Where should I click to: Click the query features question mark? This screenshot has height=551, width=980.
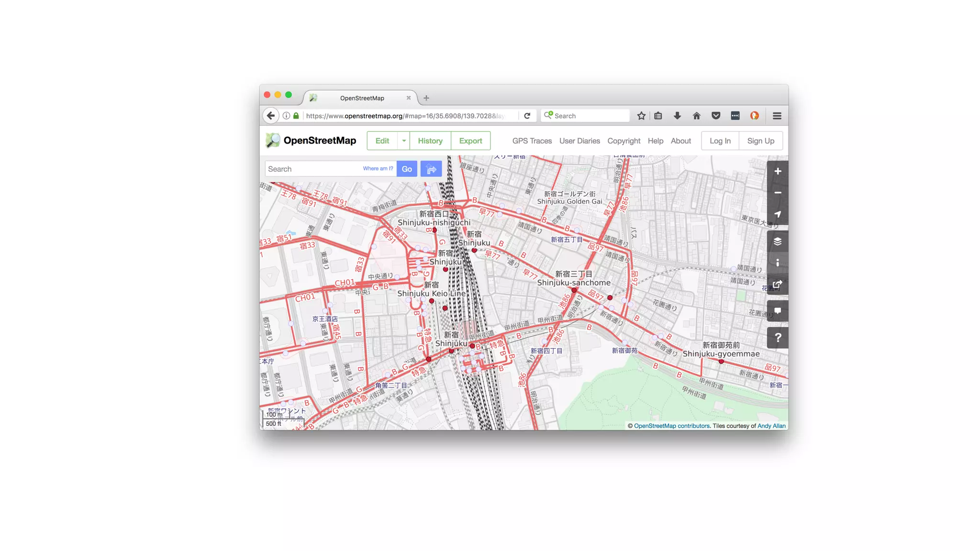778,338
